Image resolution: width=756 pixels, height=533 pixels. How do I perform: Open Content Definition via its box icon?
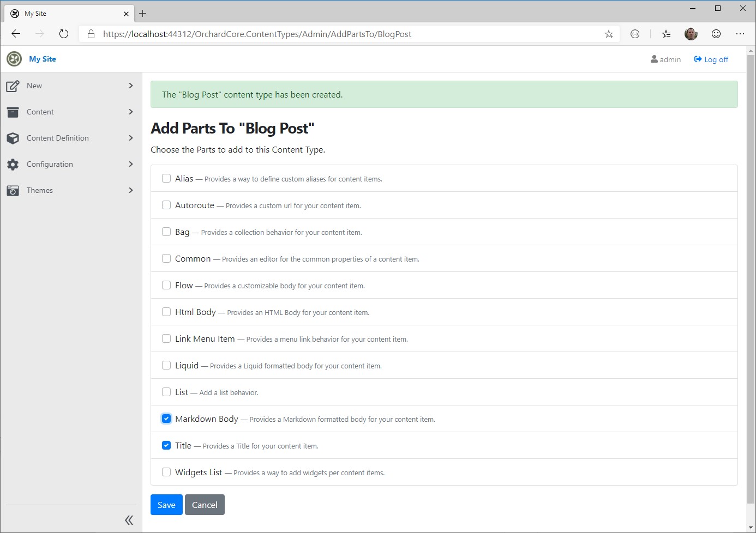13,138
